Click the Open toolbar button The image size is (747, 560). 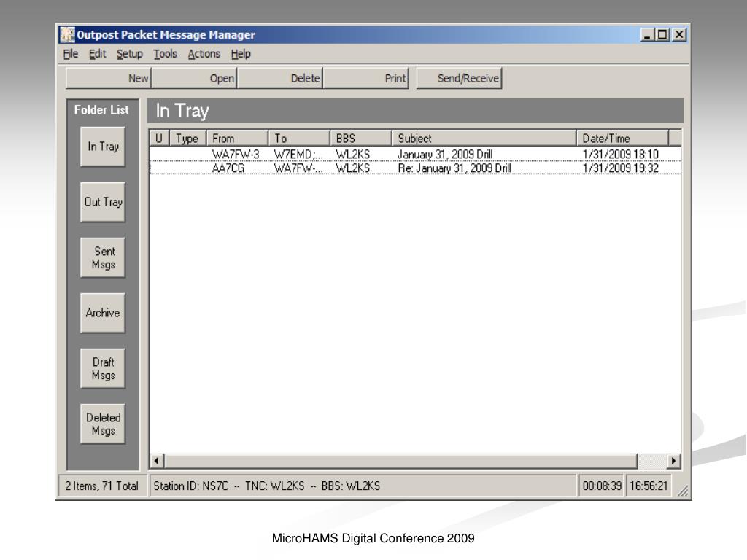click(x=194, y=78)
